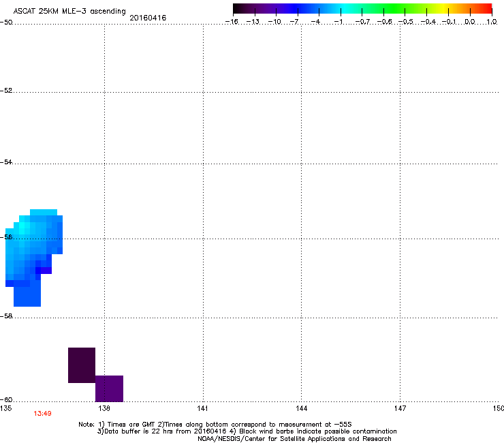Click the NOAA/NESDIS credit line
504x443 pixels.
(x=294, y=439)
